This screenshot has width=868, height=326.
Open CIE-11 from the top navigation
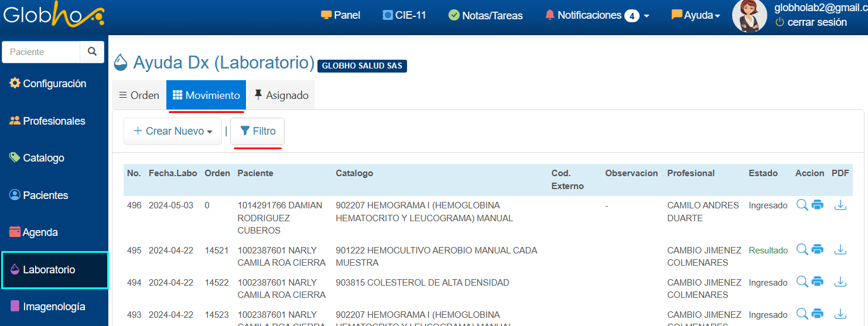tap(404, 15)
